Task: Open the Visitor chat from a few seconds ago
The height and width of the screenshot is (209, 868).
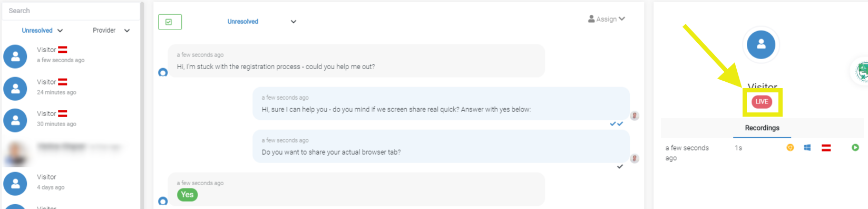Action: pyautogui.click(x=71, y=55)
